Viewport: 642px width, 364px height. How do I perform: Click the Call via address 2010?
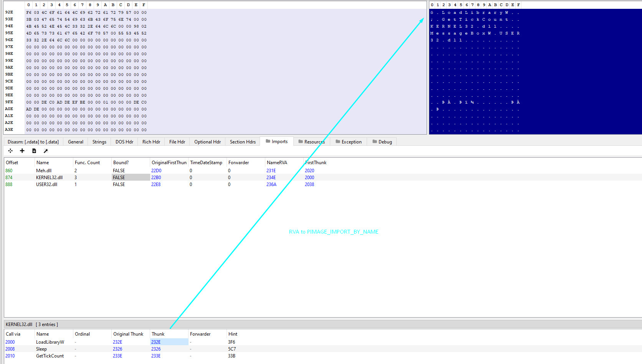pyautogui.click(x=10, y=356)
